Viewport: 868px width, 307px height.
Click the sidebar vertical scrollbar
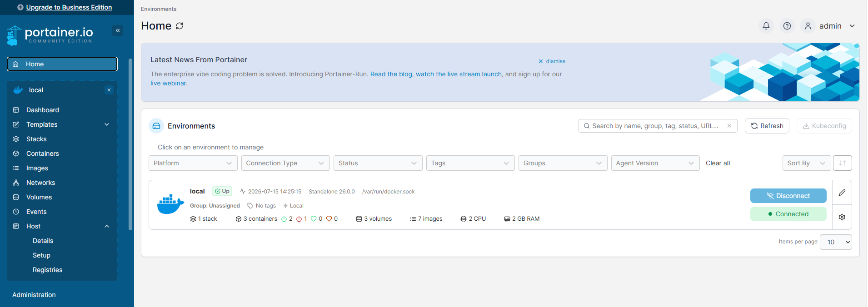(130, 144)
